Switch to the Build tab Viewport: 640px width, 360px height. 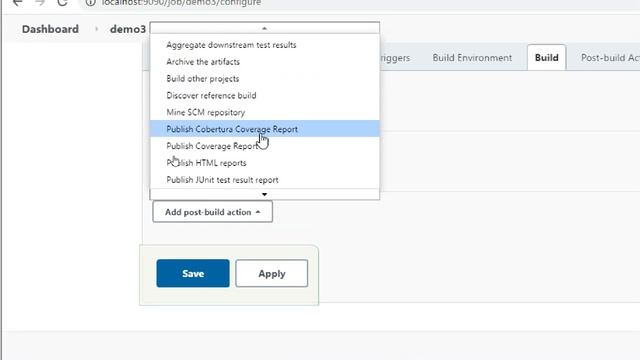click(x=547, y=58)
